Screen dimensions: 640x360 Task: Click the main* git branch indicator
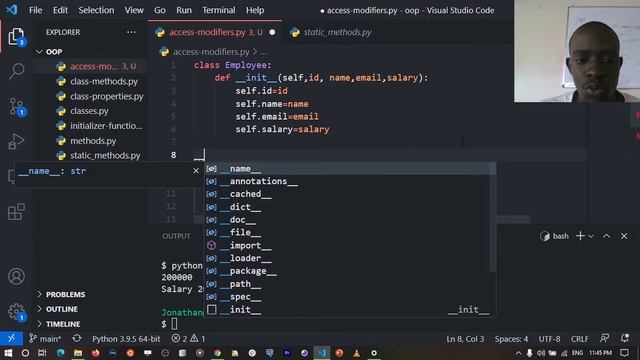click(45, 338)
